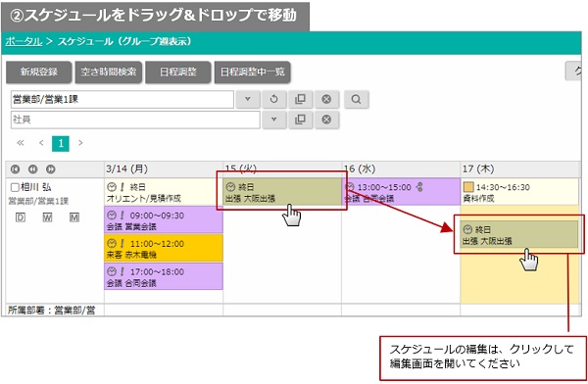
Task: Click the 3/14 (月) column header
Action: click(x=164, y=169)
